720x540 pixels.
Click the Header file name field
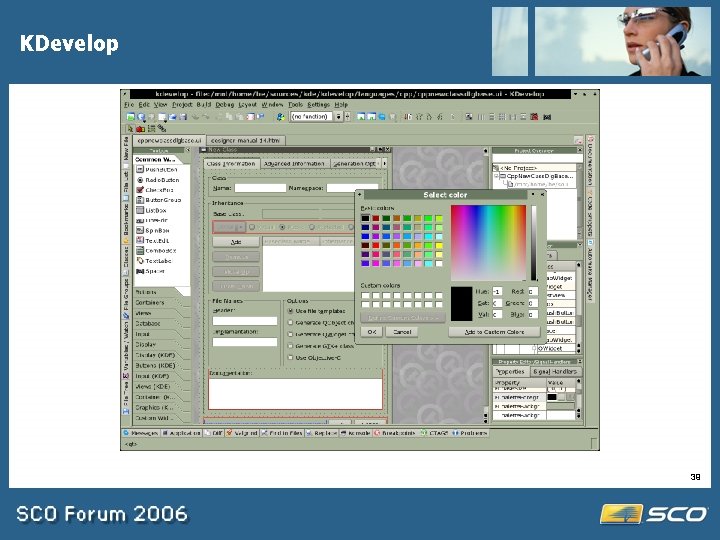coord(245,321)
